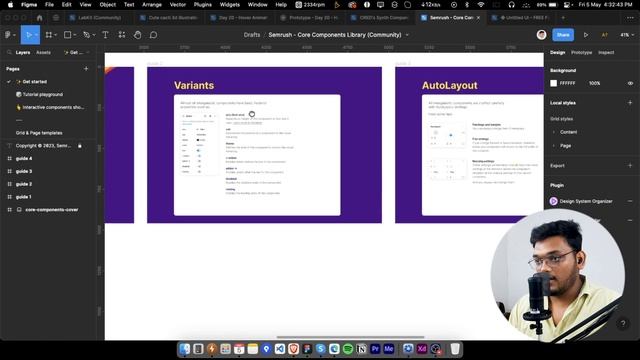Select the Hand tool

pos(138,35)
